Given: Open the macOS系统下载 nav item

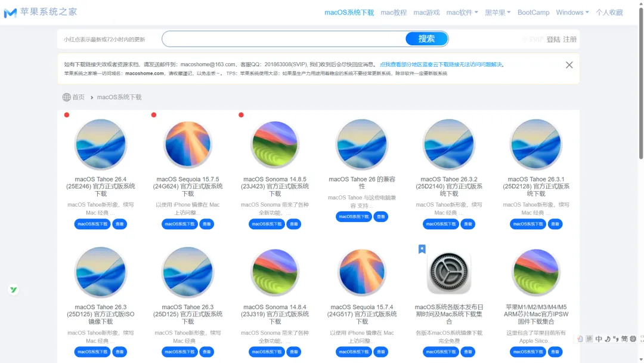Looking at the screenshot, I should [349, 13].
